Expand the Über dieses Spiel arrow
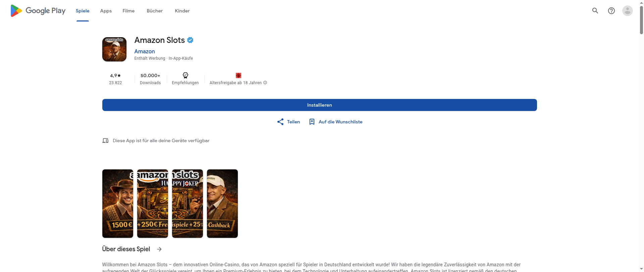The height and width of the screenshot is (272, 644). tap(159, 249)
